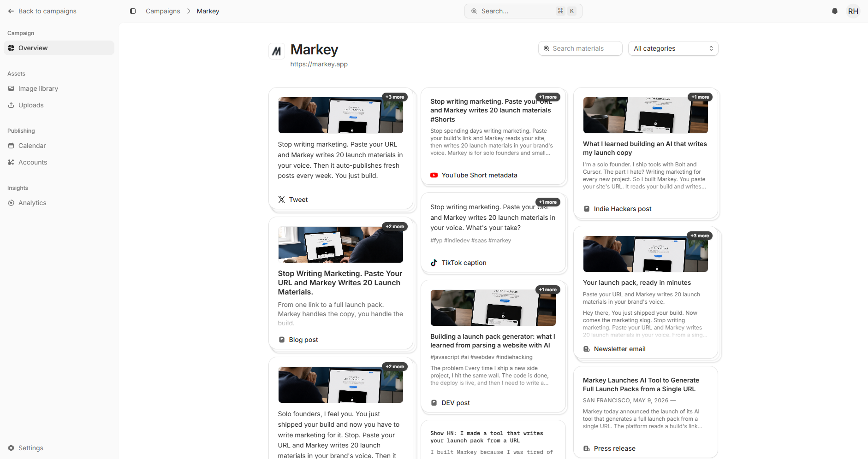Open the RH user avatar menu
Screen dimensions: 868x459
[x=853, y=11]
